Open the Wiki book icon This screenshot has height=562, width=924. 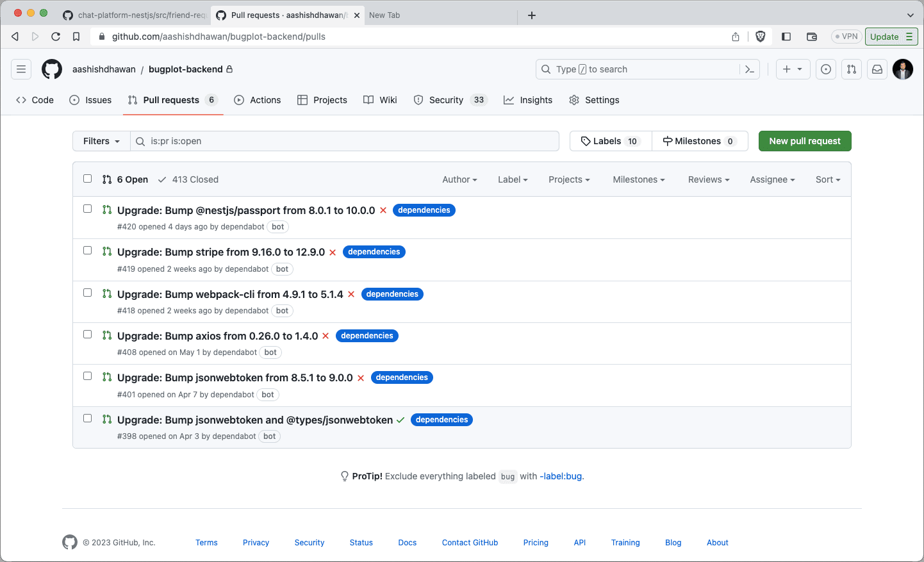pyautogui.click(x=368, y=99)
